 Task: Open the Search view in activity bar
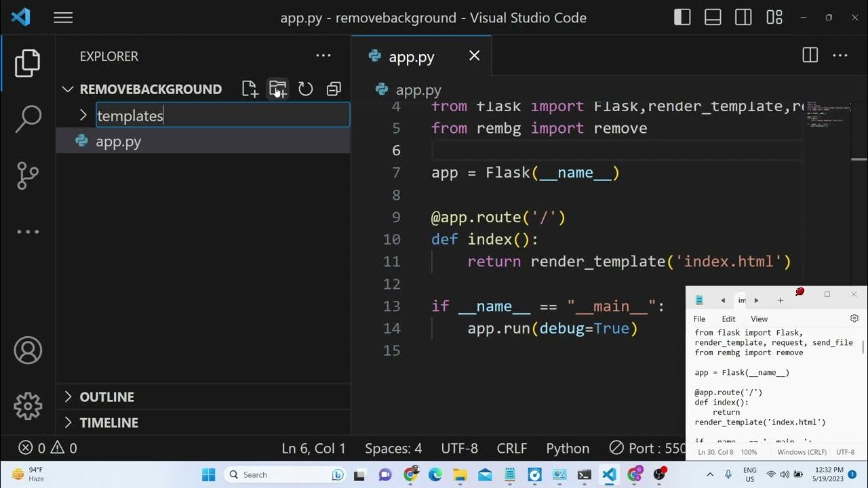pos(28,119)
